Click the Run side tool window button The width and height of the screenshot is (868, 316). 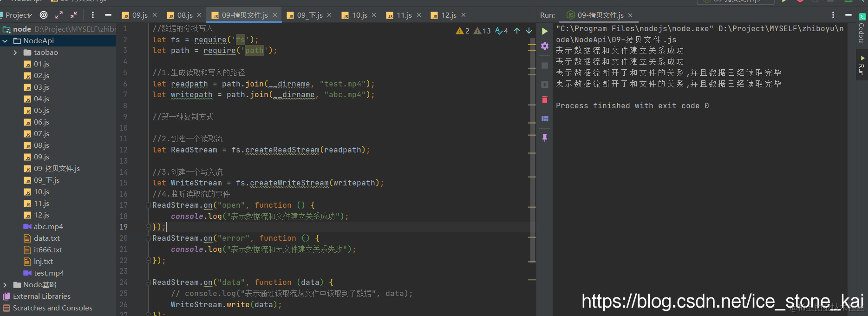(x=861, y=66)
